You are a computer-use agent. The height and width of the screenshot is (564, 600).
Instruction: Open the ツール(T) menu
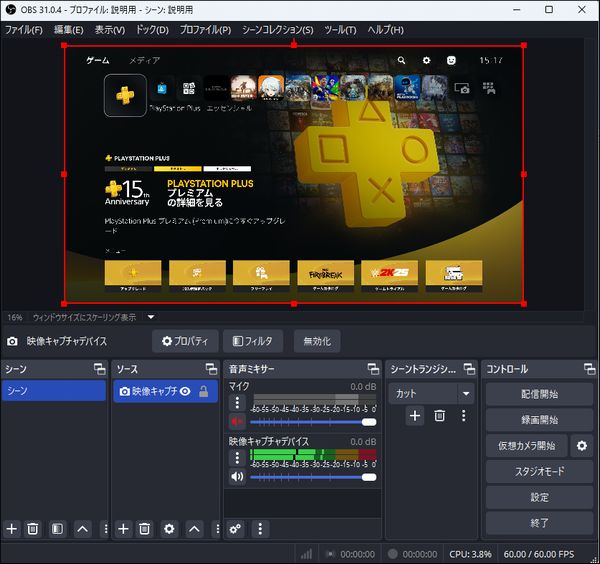tap(340, 30)
